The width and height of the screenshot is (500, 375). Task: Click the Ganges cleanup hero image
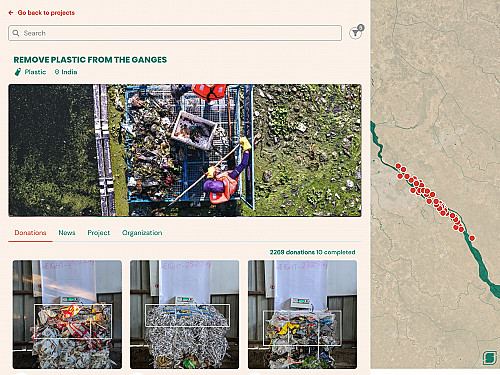click(185, 150)
